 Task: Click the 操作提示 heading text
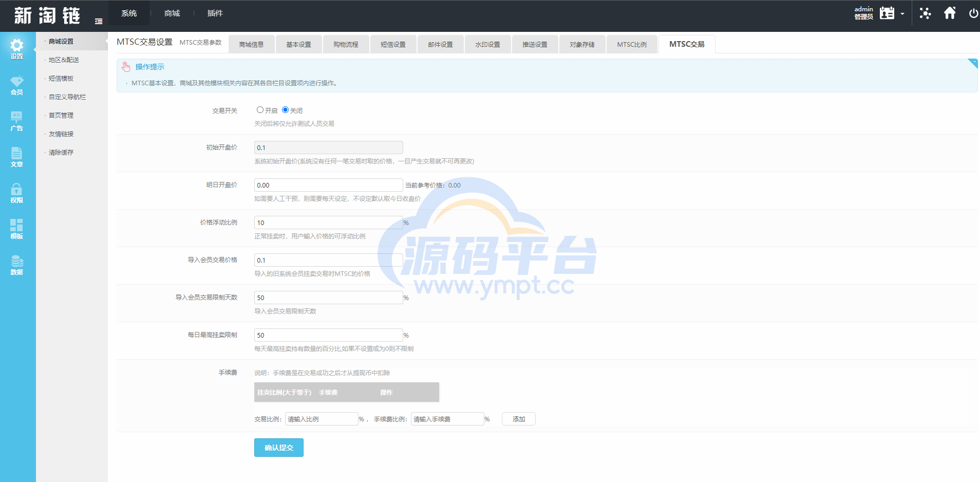[150, 67]
